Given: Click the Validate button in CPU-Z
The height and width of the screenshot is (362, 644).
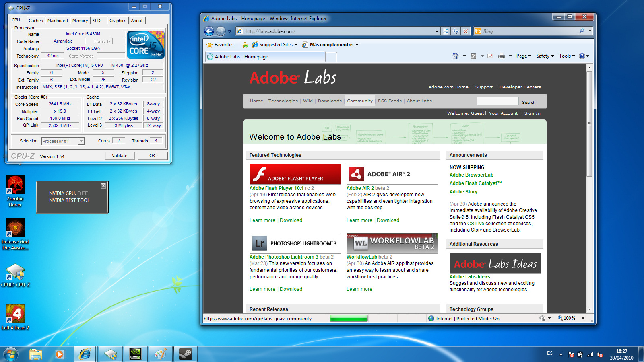Looking at the screenshot, I should (120, 156).
